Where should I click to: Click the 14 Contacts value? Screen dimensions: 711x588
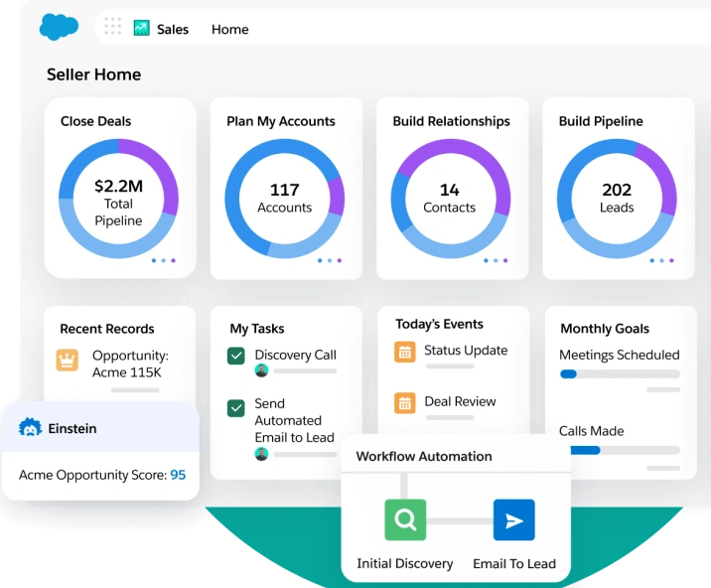click(x=450, y=198)
